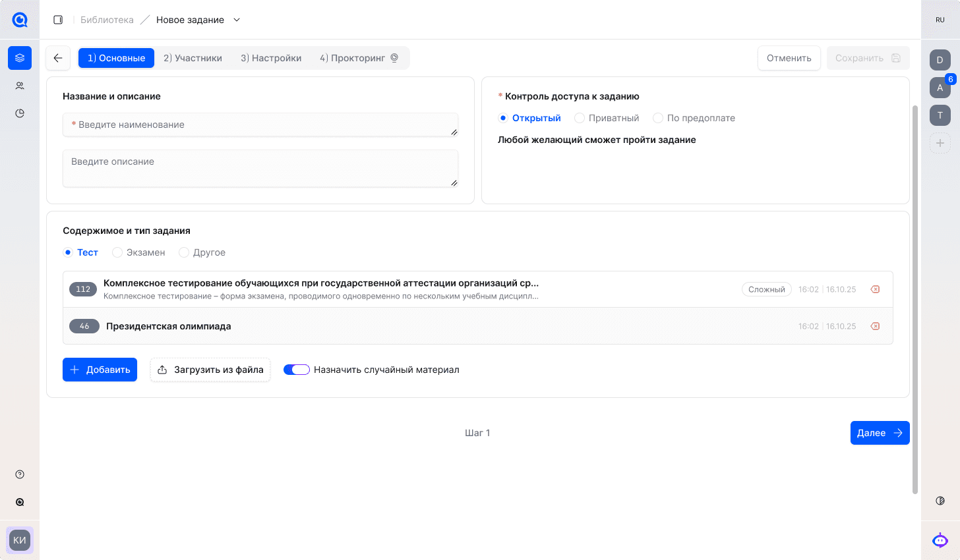Switch language via RU button
The image size is (960, 560).
[x=940, y=20]
